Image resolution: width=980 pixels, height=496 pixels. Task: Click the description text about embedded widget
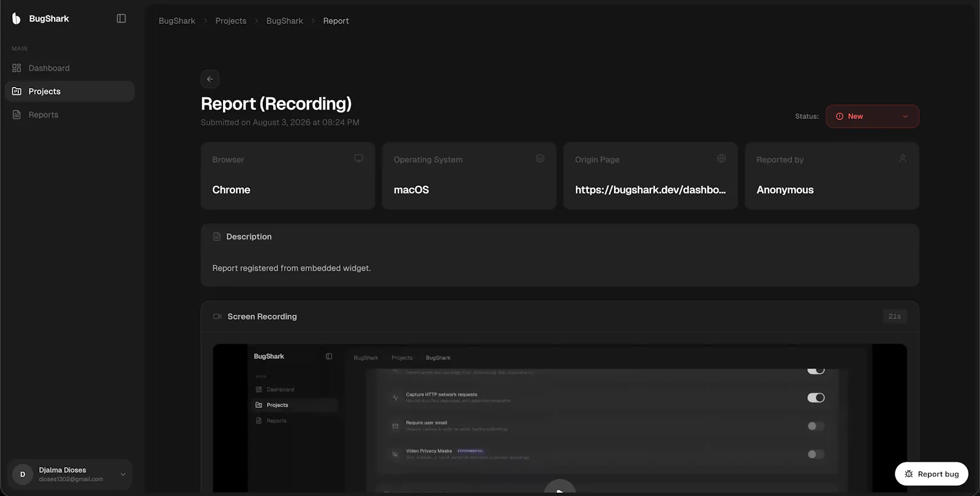tap(292, 268)
